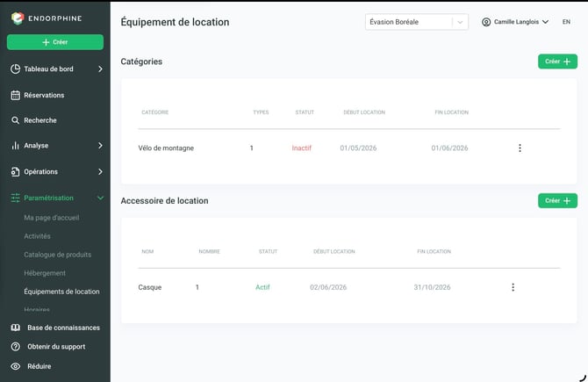Click the Obtenir du support question mark icon
This screenshot has width=588, height=382.
[x=16, y=347]
